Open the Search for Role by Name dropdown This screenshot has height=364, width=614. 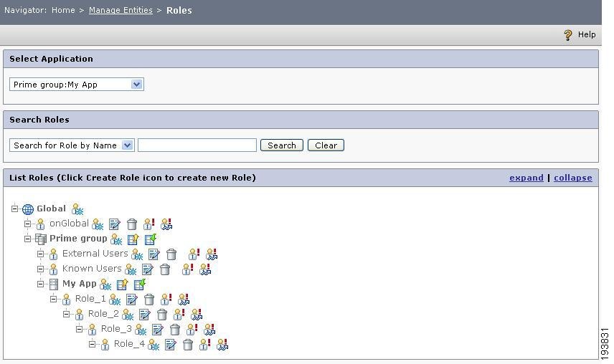point(72,145)
